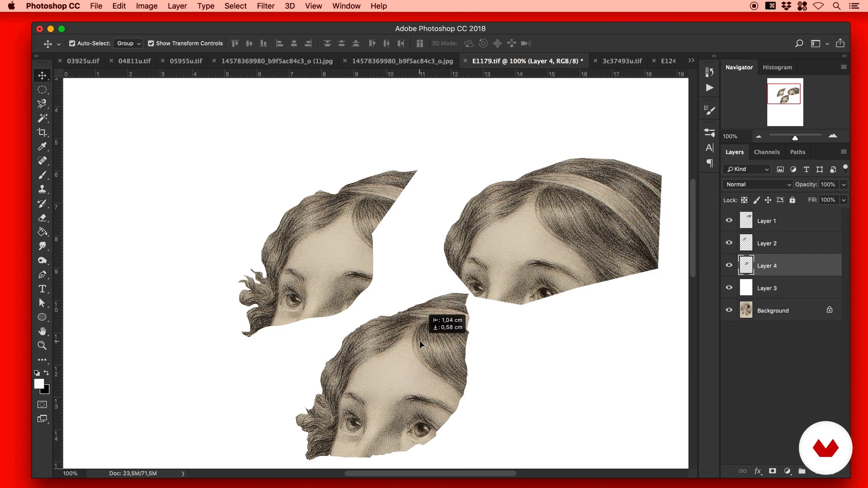868x488 pixels.
Task: Open the Normal blend mode dropdown
Action: [757, 184]
